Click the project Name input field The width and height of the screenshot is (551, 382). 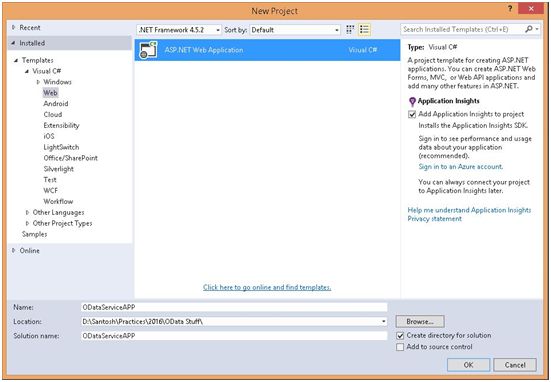(234, 307)
